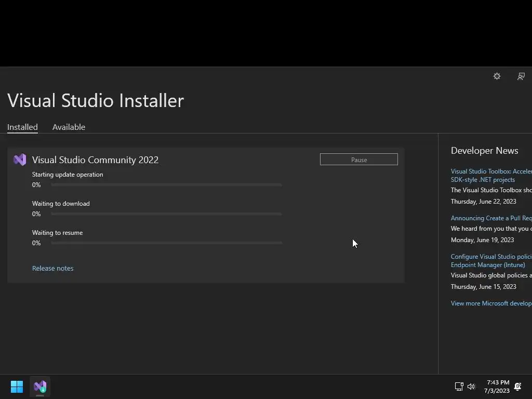Open the network status tray icon
532x399 pixels.
click(x=459, y=387)
